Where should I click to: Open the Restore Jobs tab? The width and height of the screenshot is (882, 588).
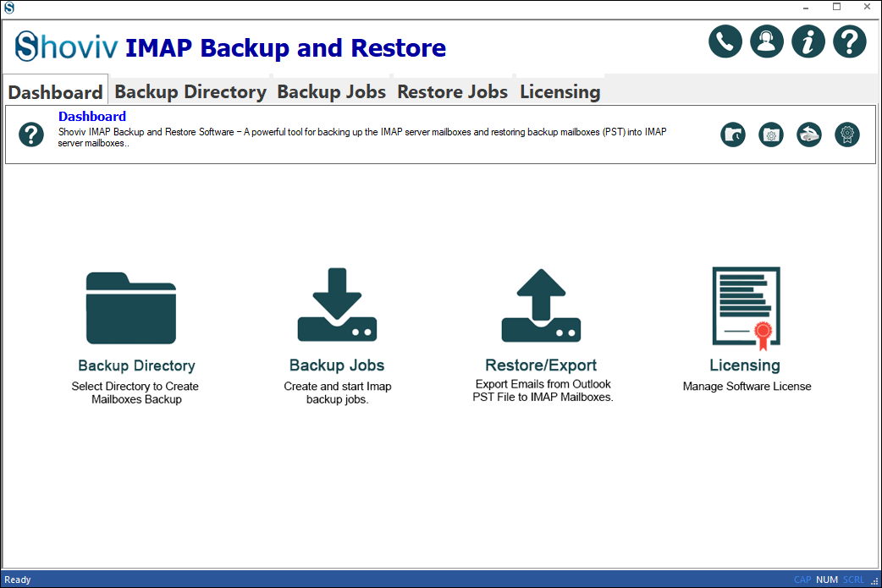tap(452, 91)
